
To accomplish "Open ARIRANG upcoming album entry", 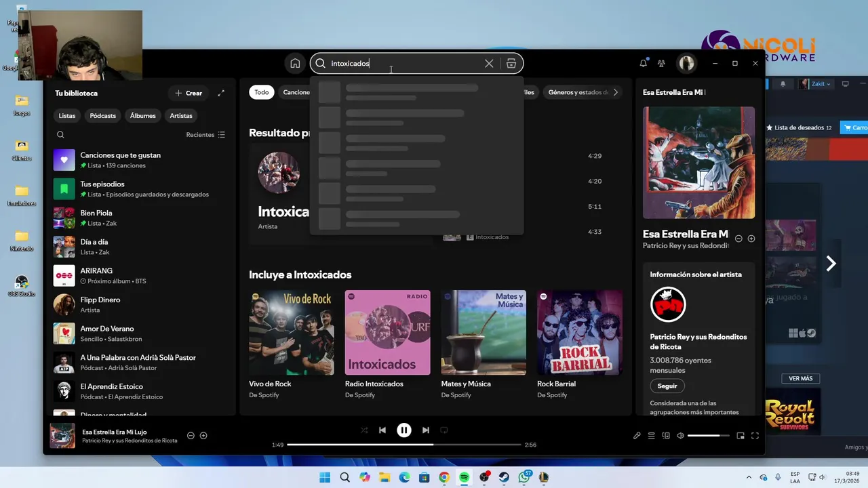I will [x=140, y=276].
